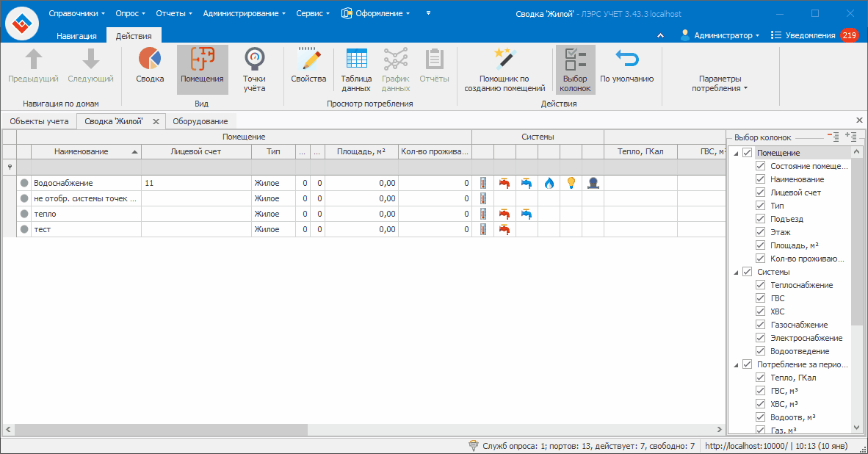Screen dimensions: 868x454
Task: Click the grey status circle of тест row
Action: [x=24, y=229]
